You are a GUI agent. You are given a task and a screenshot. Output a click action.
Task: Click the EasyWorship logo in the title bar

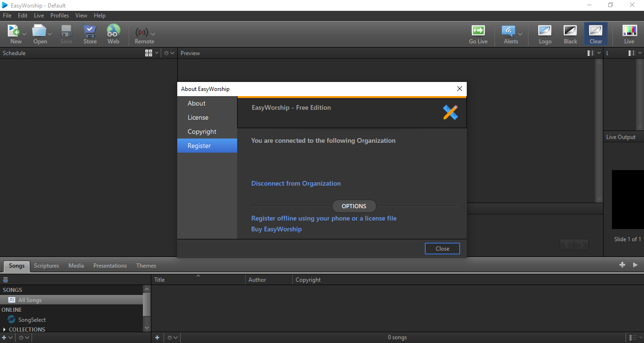5,5
